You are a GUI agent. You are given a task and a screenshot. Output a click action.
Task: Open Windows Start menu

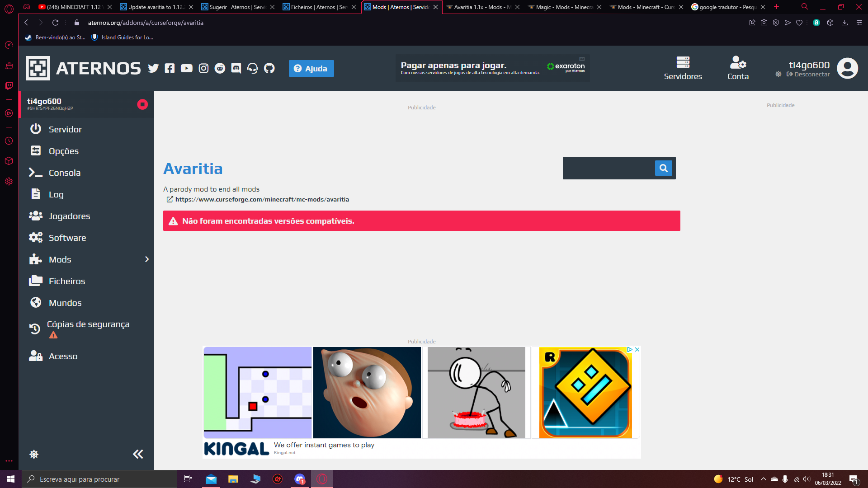11,479
